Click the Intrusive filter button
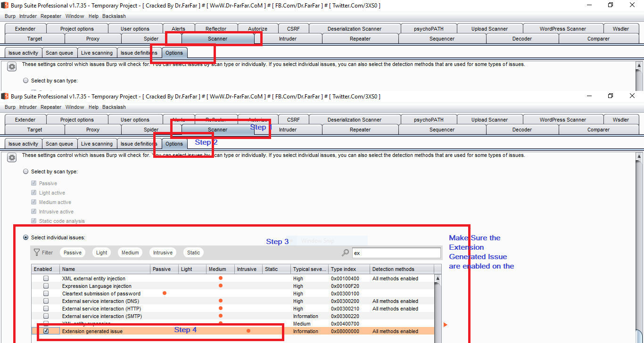 click(163, 253)
